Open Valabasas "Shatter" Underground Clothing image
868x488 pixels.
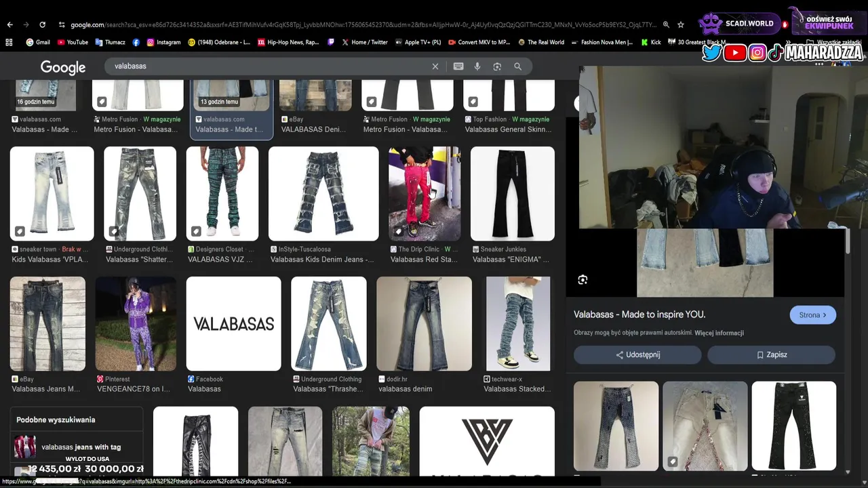coord(140,194)
